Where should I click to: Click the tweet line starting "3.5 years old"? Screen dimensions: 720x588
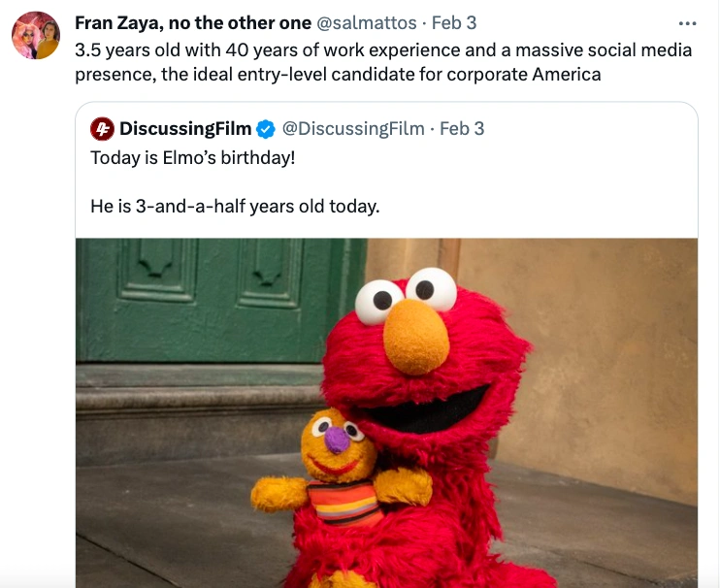[383, 49]
